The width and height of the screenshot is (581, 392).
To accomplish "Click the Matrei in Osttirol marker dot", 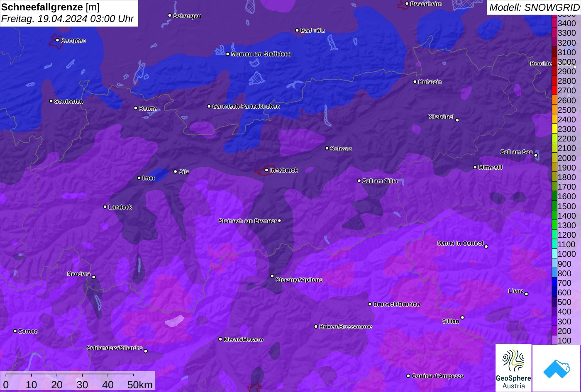I will (486, 246).
